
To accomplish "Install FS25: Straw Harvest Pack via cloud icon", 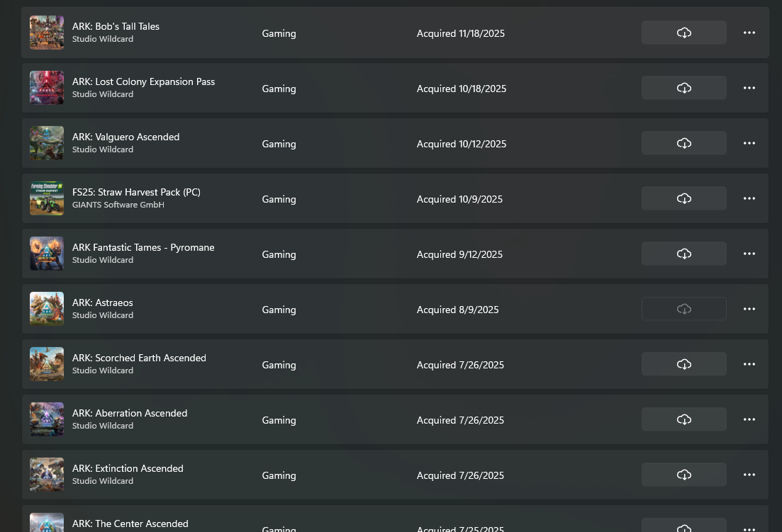I will point(683,199).
